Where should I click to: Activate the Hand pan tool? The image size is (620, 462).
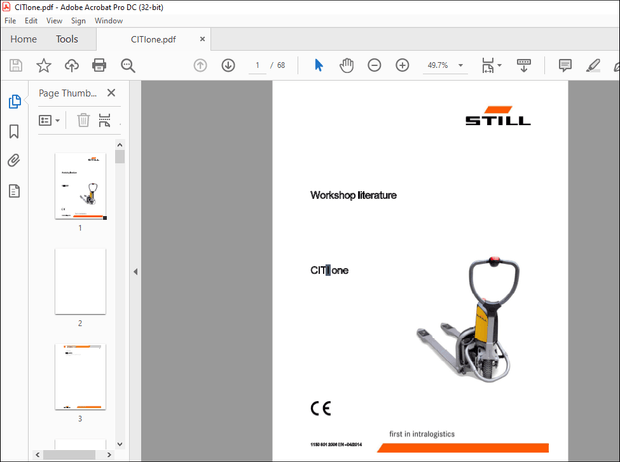pyautogui.click(x=346, y=65)
